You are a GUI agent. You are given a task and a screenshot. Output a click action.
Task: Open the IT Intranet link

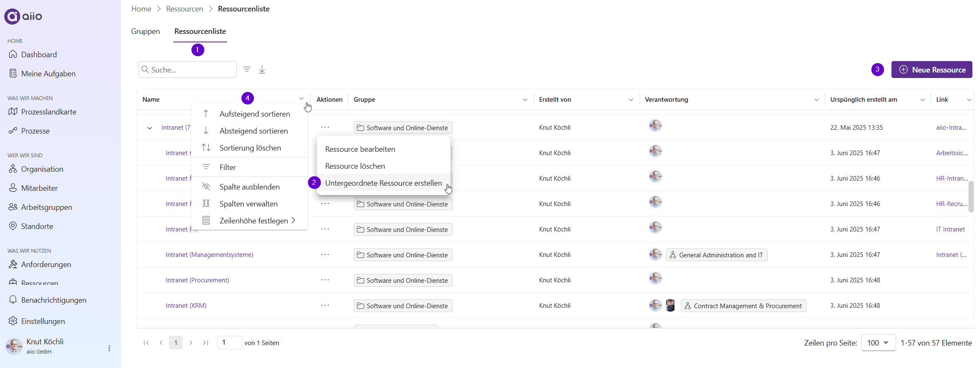click(950, 229)
